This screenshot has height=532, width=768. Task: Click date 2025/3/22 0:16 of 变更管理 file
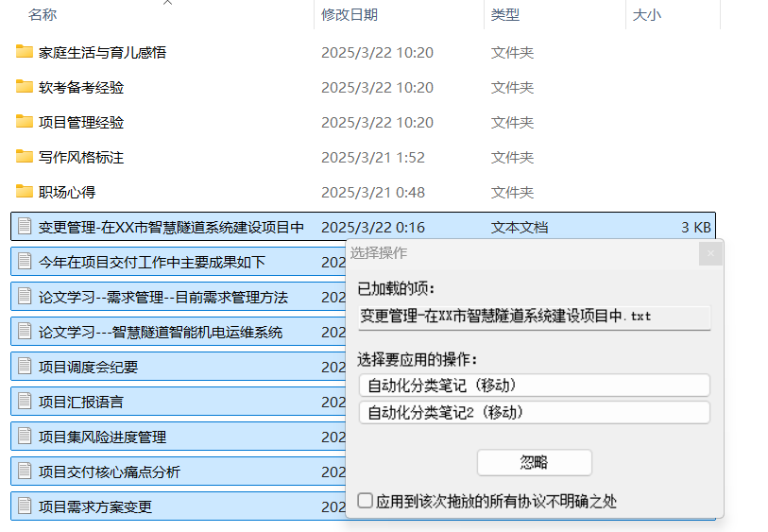(x=373, y=228)
